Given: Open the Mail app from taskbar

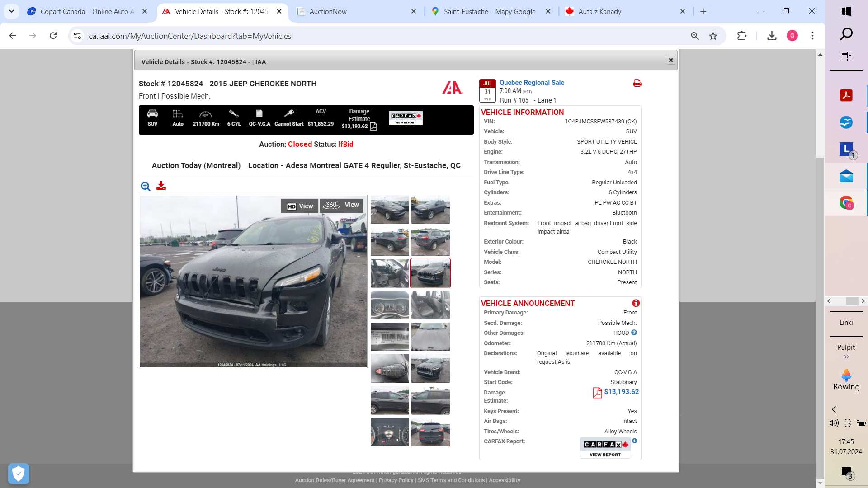Looking at the screenshot, I should pyautogui.click(x=846, y=176).
